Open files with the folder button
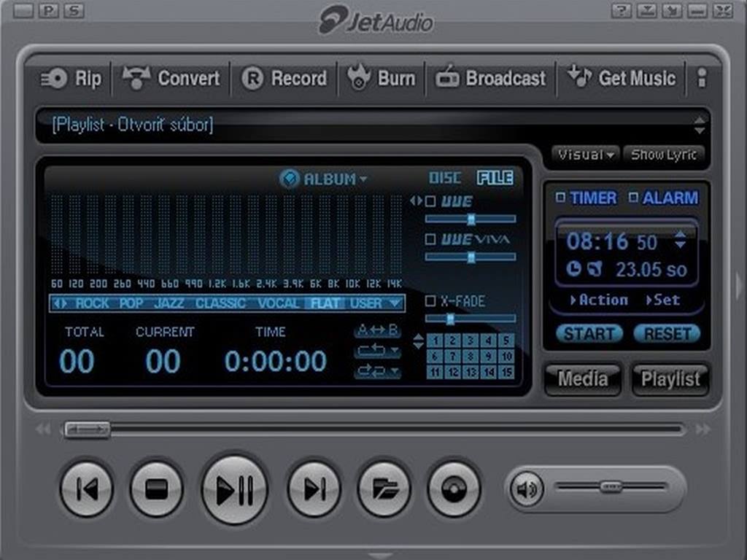The image size is (747, 560). (x=384, y=489)
